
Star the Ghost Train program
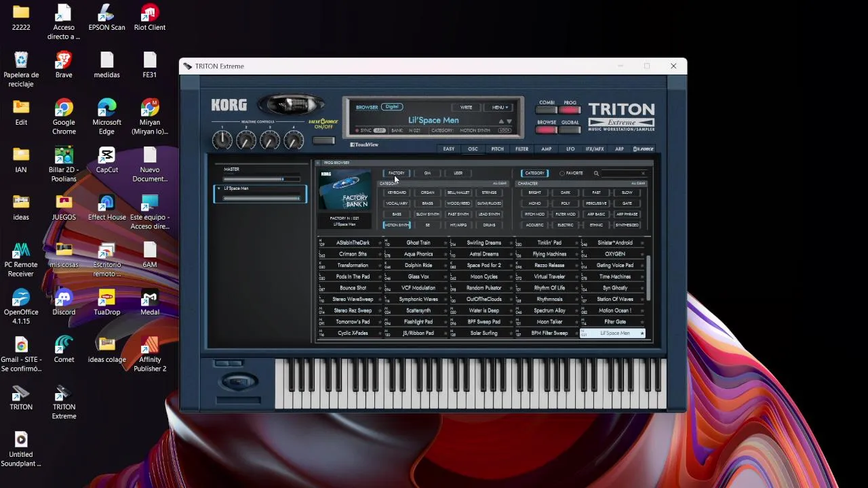pyautogui.click(x=446, y=243)
